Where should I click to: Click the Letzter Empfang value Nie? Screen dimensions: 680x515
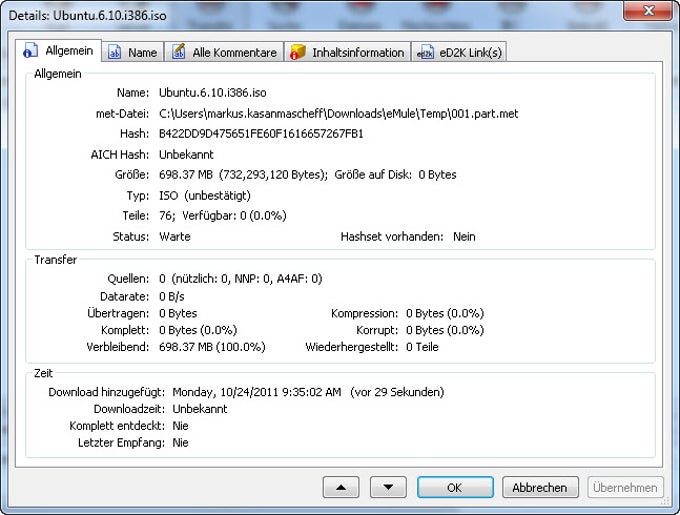tap(180, 443)
